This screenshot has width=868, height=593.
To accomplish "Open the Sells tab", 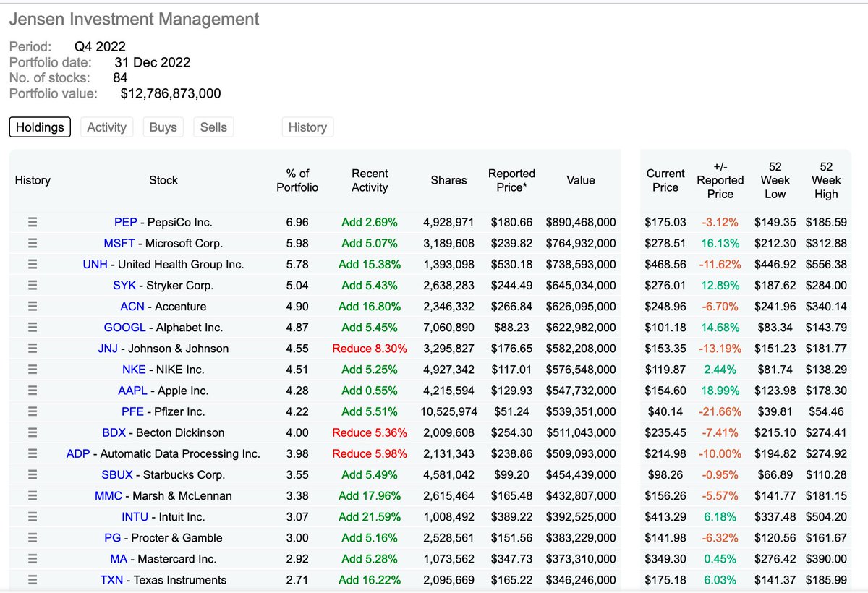I will [213, 127].
